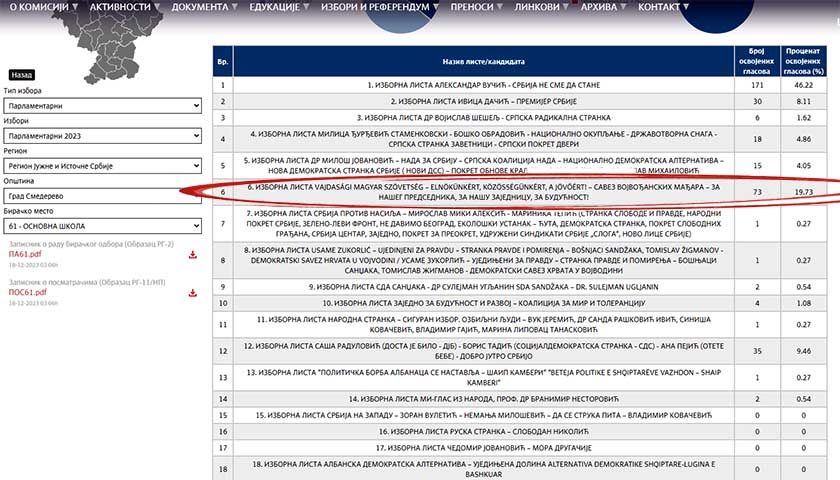840x480 pixels.
Task: Select the Општина field Град Смедерево
Action: pos(102,196)
